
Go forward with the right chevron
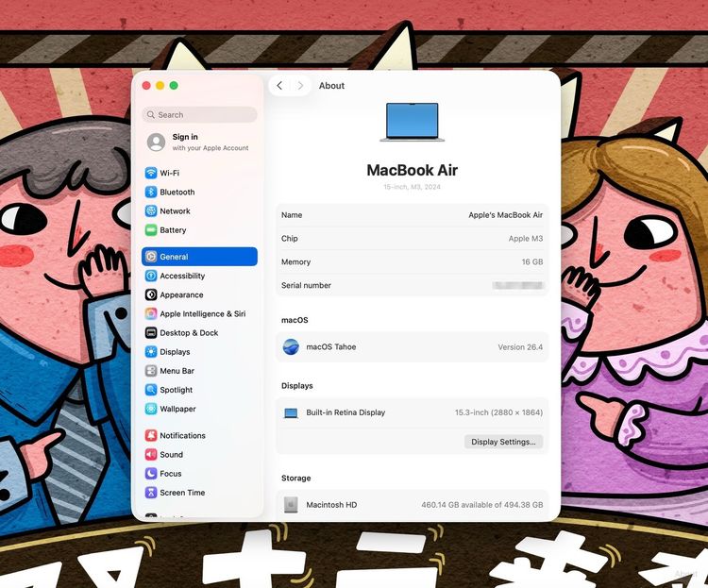coord(300,85)
